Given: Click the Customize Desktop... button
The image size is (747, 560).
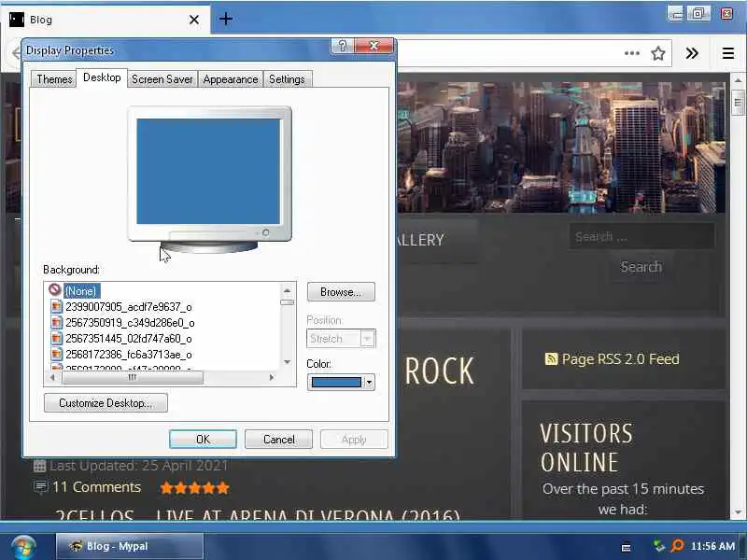Looking at the screenshot, I should [106, 403].
